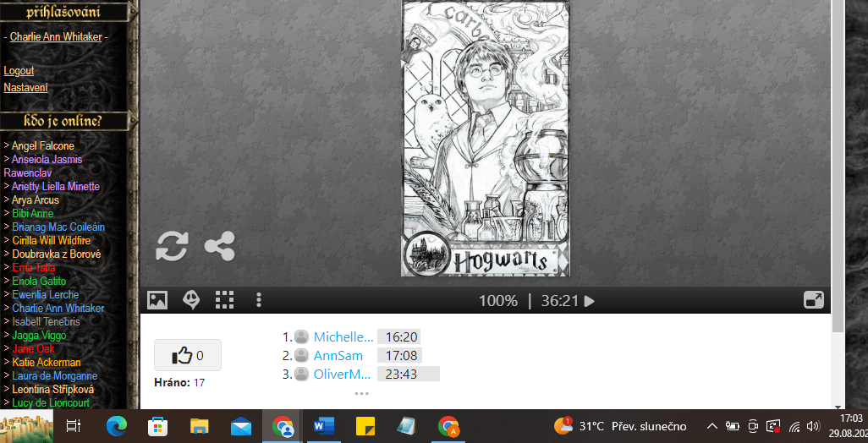This screenshot has width=868, height=443.
Task: Open the Notepad app on taskbar
Action: pos(406,426)
